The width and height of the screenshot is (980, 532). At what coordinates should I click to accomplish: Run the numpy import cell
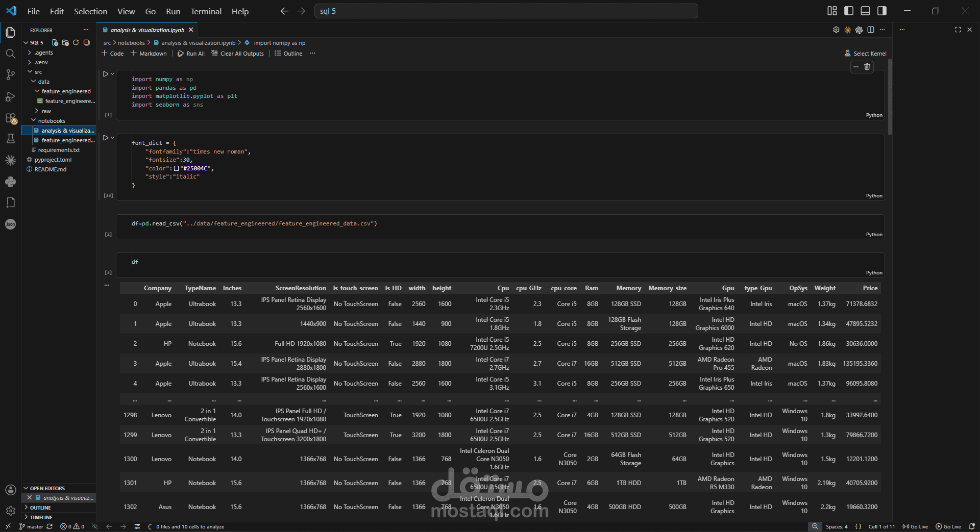105,74
